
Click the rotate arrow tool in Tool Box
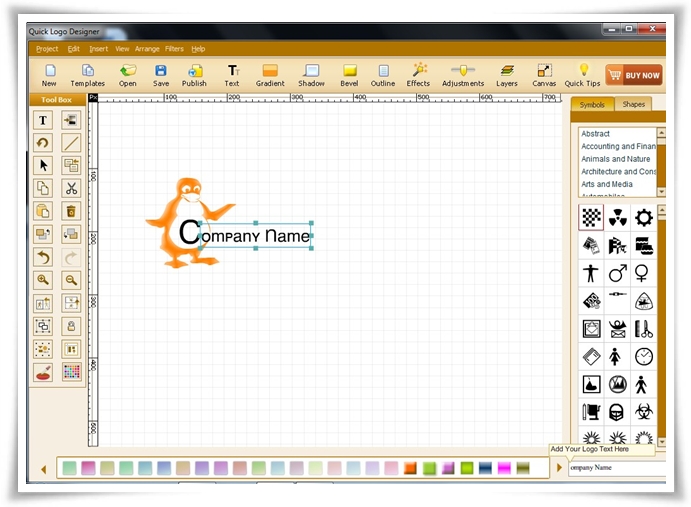(x=43, y=143)
